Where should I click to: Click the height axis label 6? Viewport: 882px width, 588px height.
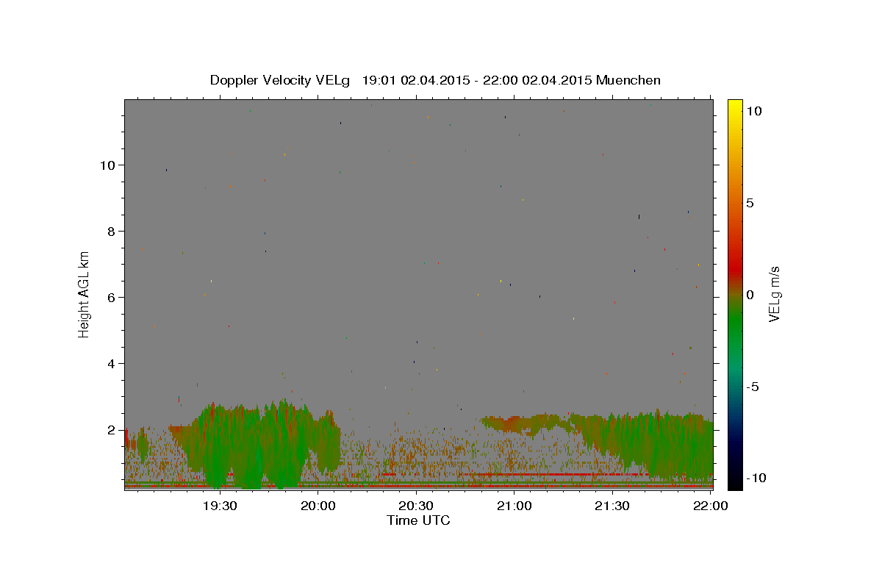[111, 298]
